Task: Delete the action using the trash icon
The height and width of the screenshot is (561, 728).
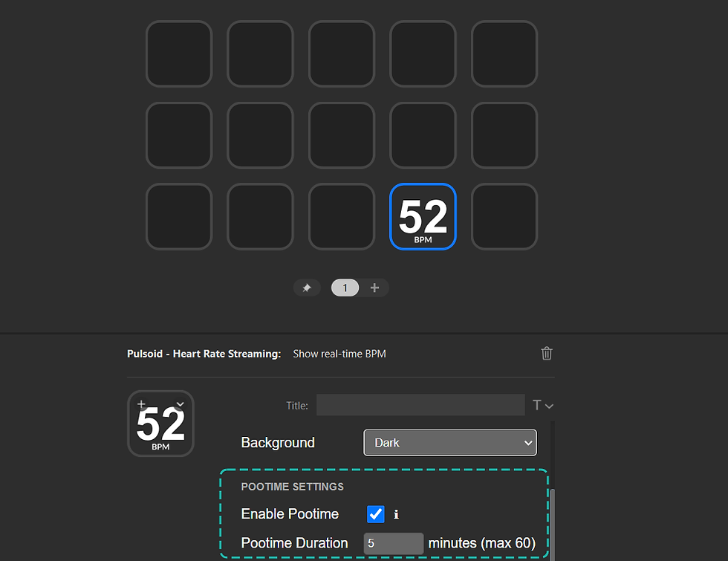Action: point(547,354)
